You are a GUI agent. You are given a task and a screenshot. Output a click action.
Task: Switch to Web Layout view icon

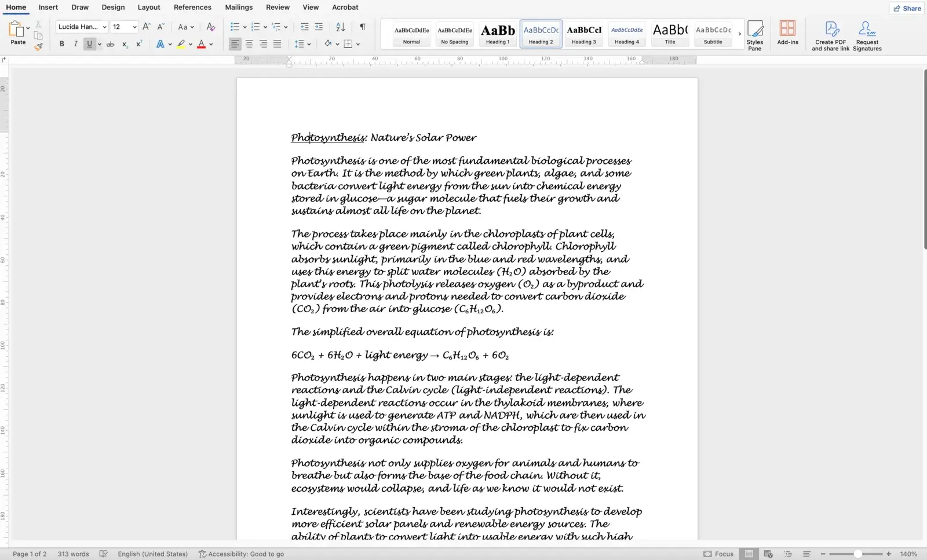coord(768,554)
